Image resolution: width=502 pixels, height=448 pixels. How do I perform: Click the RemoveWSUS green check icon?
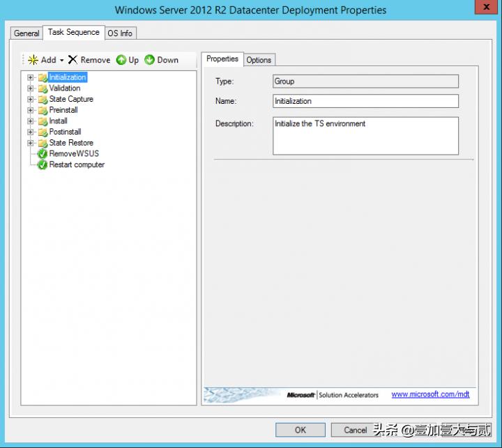tap(43, 154)
